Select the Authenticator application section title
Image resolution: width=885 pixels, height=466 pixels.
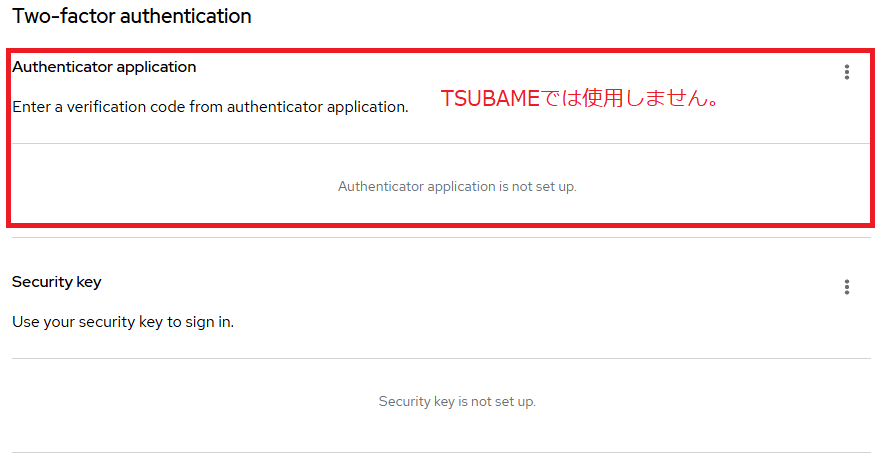(104, 67)
